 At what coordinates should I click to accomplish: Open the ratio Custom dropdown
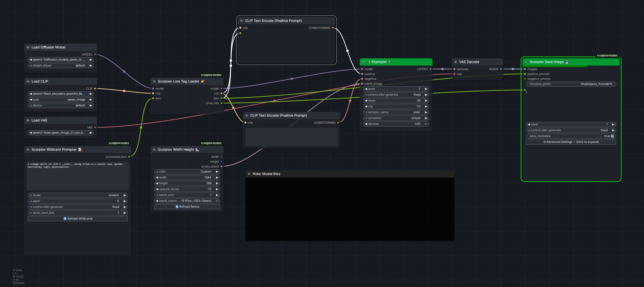coord(187,172)
